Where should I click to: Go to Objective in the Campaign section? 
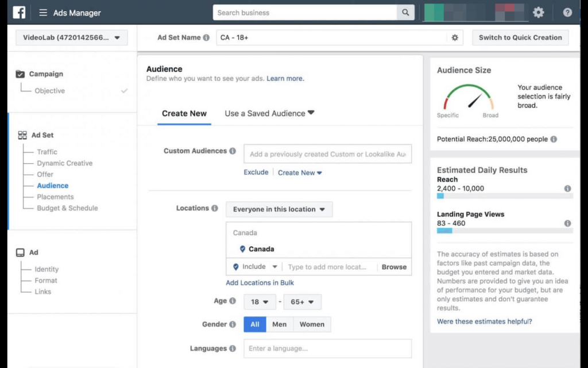[50, 91]
